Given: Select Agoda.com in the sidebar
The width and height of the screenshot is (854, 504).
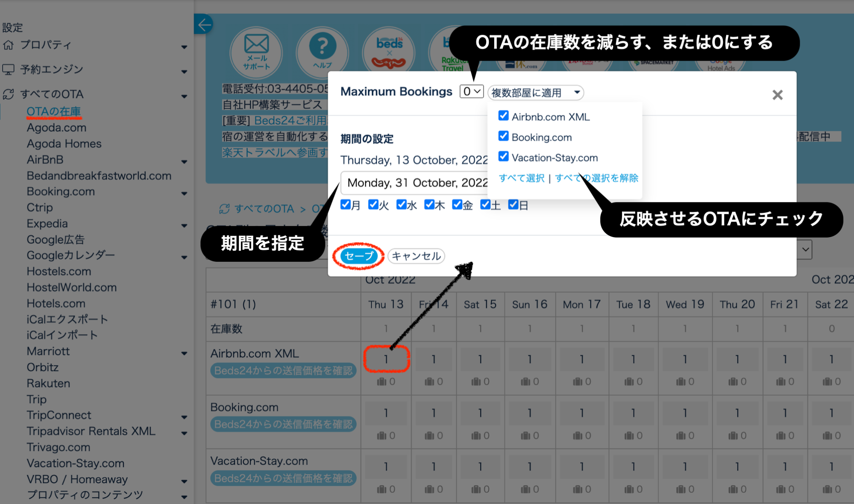Looking at the screenshot, I should [56, 128].
